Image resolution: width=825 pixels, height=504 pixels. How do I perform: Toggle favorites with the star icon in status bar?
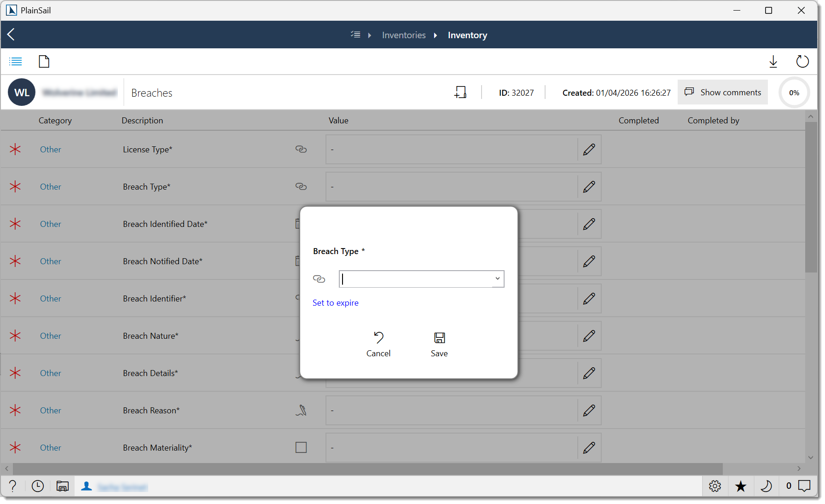point(741,486)
